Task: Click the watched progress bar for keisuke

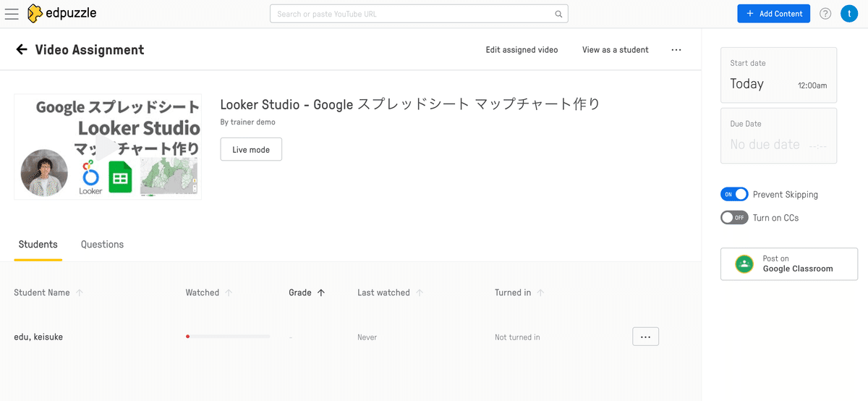Action: (228, 337)
